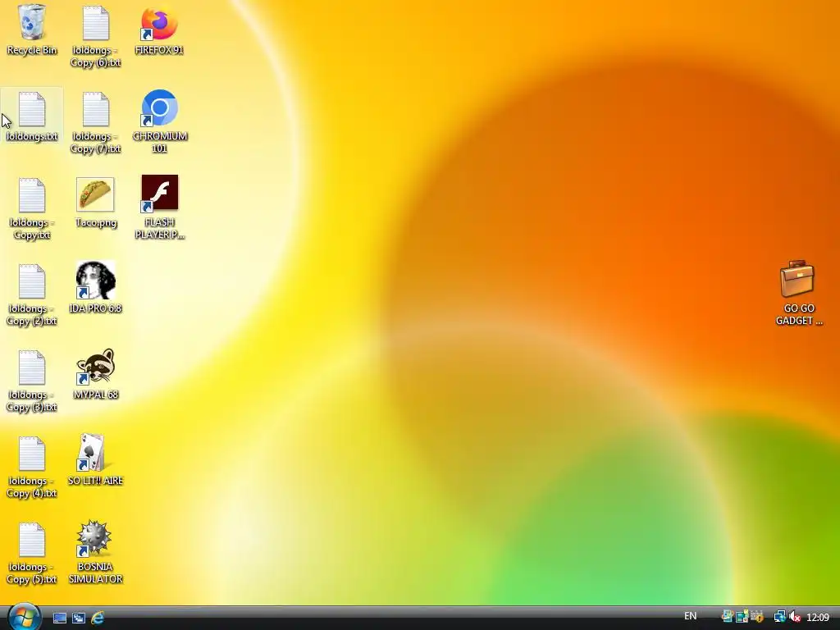Select the SO LIT!! AIRE cards shortcut
Viewport: 840px width, 630px height.
96,459
